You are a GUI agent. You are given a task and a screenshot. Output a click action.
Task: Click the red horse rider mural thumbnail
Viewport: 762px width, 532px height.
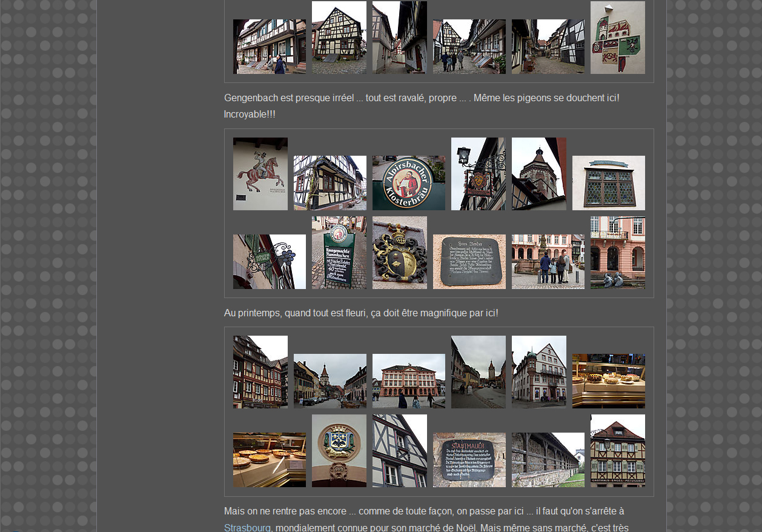pyautogui.click(x=260, y=174)
